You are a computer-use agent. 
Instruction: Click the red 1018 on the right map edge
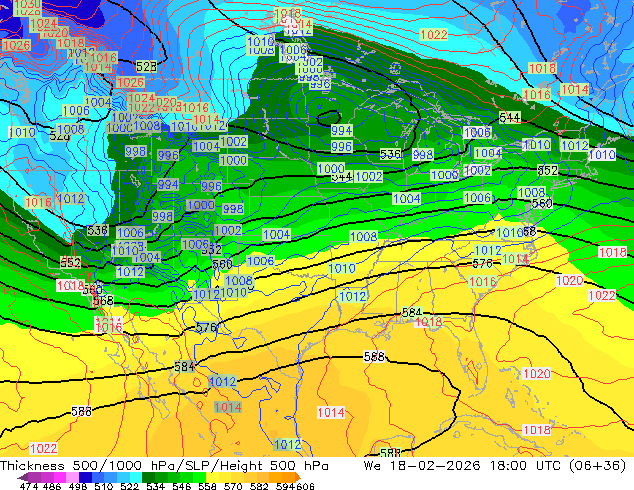pos(613,252)
